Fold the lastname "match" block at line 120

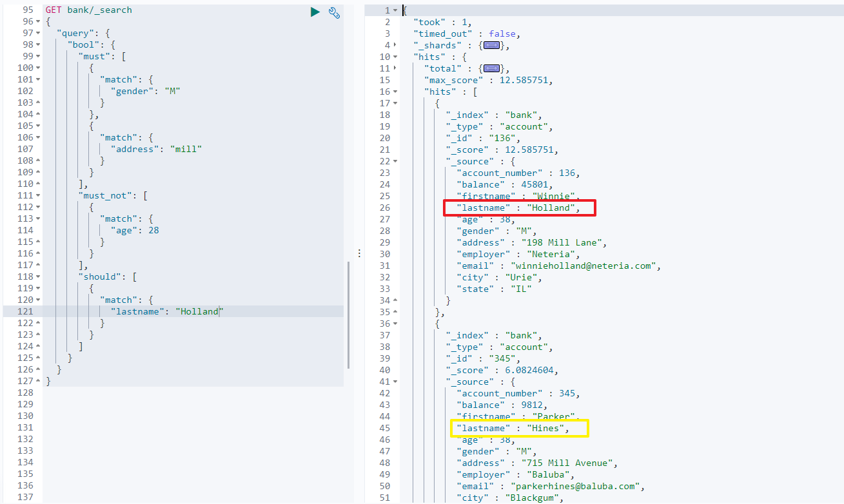pyautogui.click(x=39, y=300)
